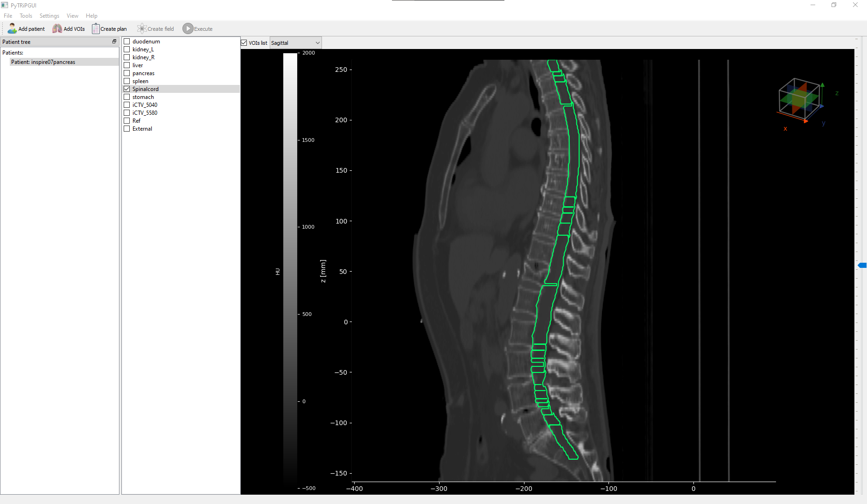Toggle the VOIs list checkbox

tap(244, 42)
